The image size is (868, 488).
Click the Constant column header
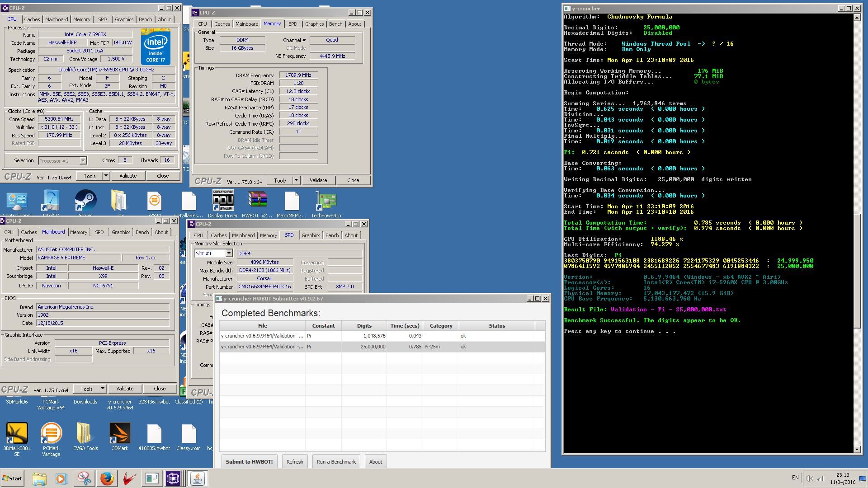click(323, 326)
